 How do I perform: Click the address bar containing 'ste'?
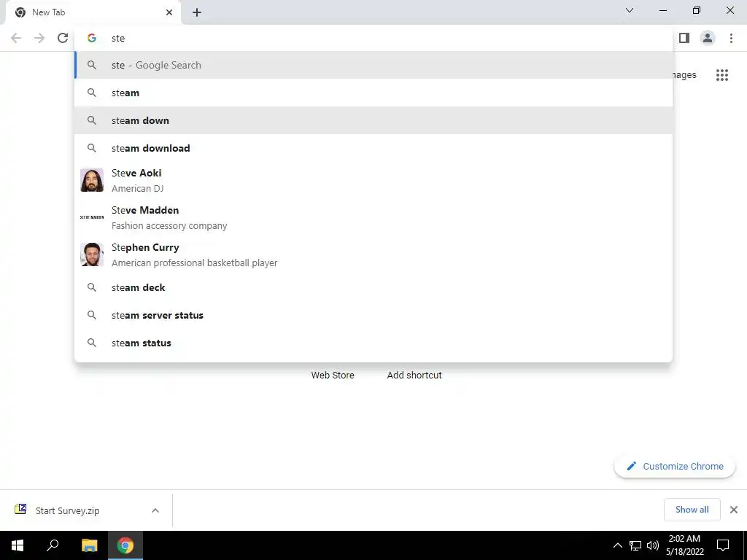(x=373, y=38)
